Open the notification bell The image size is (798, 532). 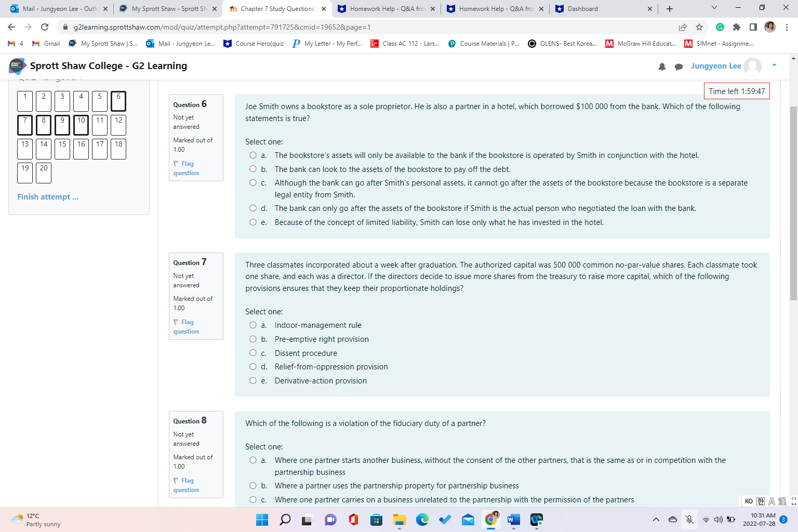pyautogui.click(x=662, y=66)
